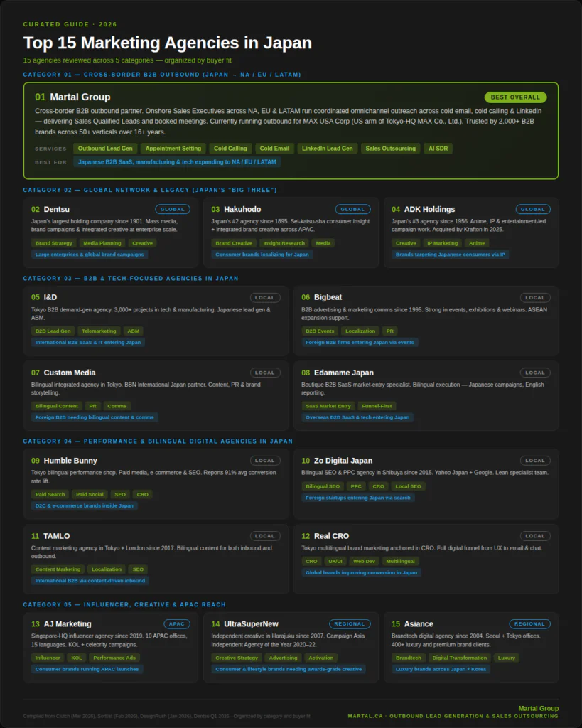The height and width of the screenshot is (728, 582).
Task: Click the Outbound Lead Gen service tag
Action: click(x=105, y=149)
